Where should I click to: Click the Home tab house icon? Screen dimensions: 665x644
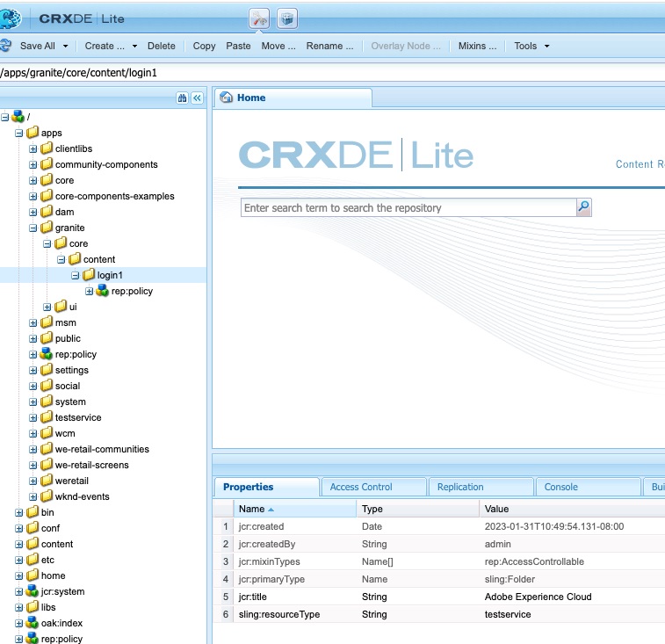[x=226, y=98]
